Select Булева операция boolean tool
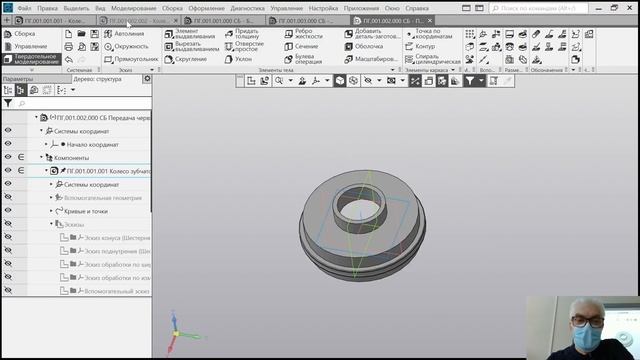Image resolution: width=640 pixels, height=360 pixels. (x=304, y=59)
